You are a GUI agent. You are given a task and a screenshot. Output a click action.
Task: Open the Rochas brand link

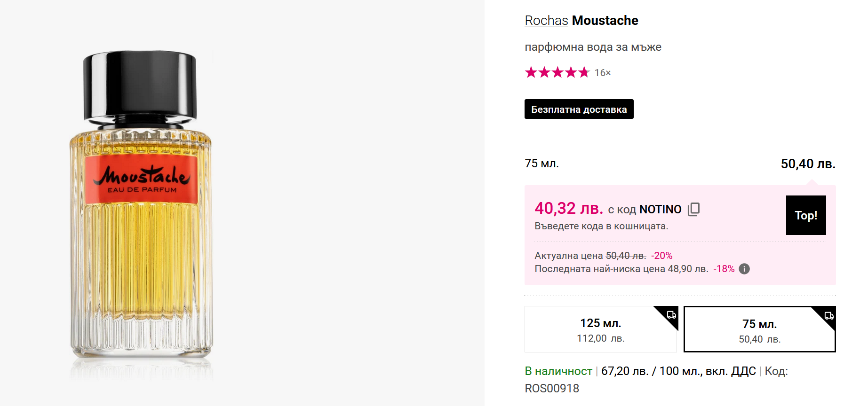[x=546, y=21]
